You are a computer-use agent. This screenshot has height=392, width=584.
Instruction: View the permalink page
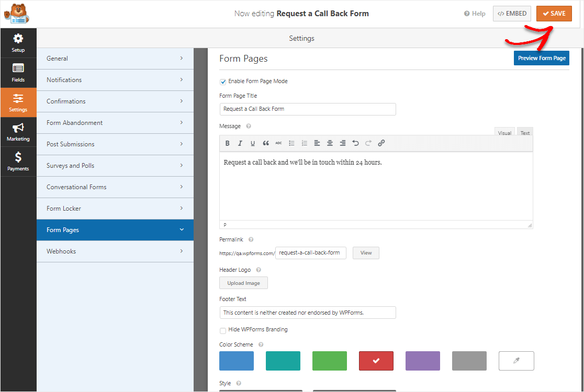click(366, 253)
